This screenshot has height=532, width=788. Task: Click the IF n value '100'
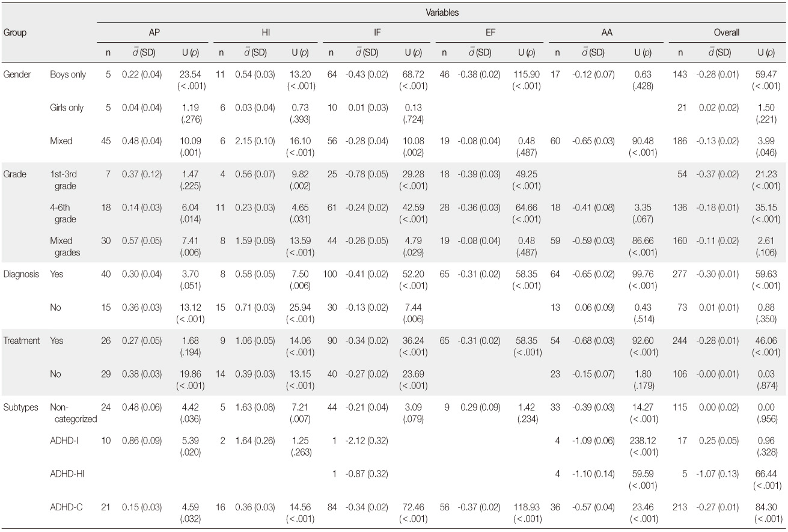click(331, 273)
